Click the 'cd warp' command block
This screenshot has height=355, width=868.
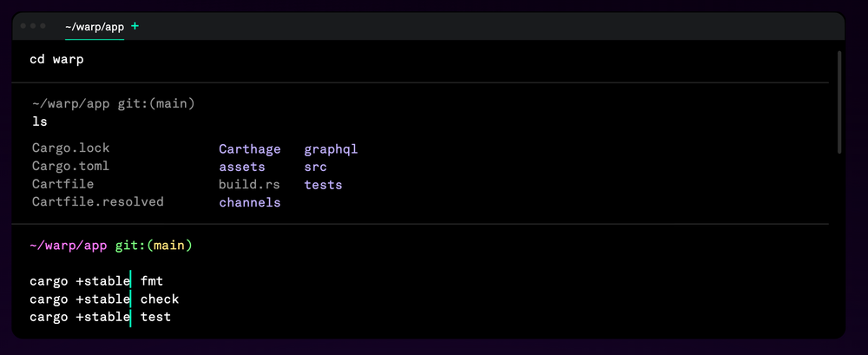[56, 59]
